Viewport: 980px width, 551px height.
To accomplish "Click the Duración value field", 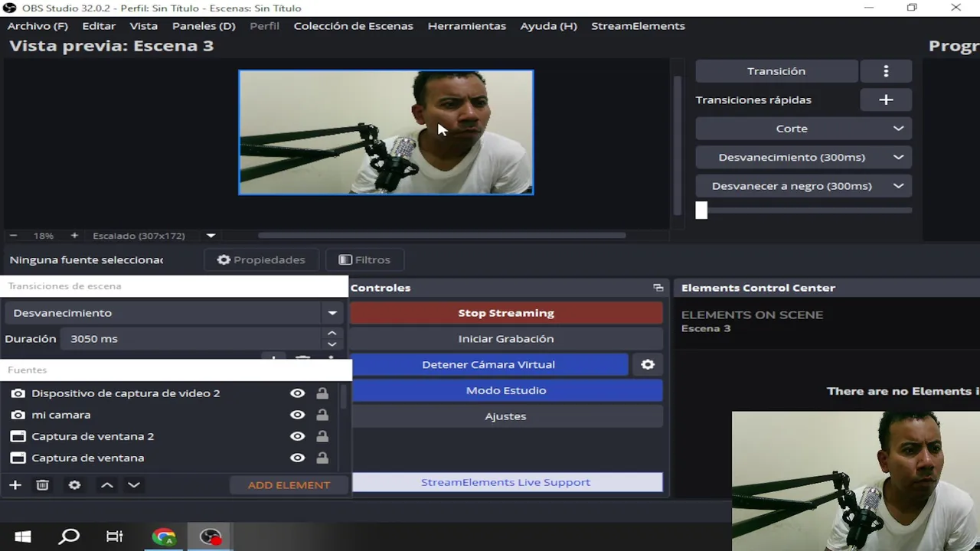I will (x=191, y=339).
